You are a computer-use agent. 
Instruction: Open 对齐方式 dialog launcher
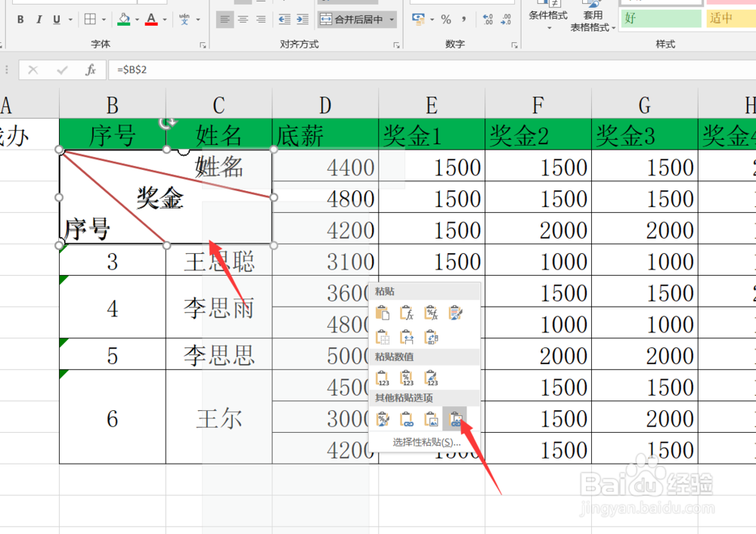click(x=396, y=45)
